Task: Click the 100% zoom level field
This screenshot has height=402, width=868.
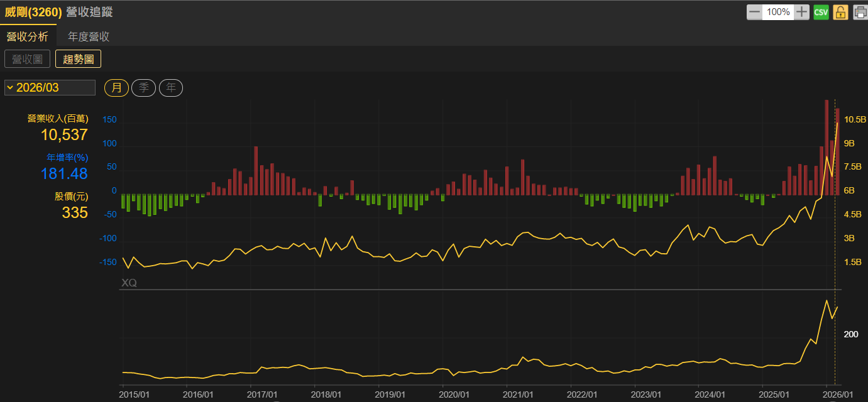Action: pos(778,12)
